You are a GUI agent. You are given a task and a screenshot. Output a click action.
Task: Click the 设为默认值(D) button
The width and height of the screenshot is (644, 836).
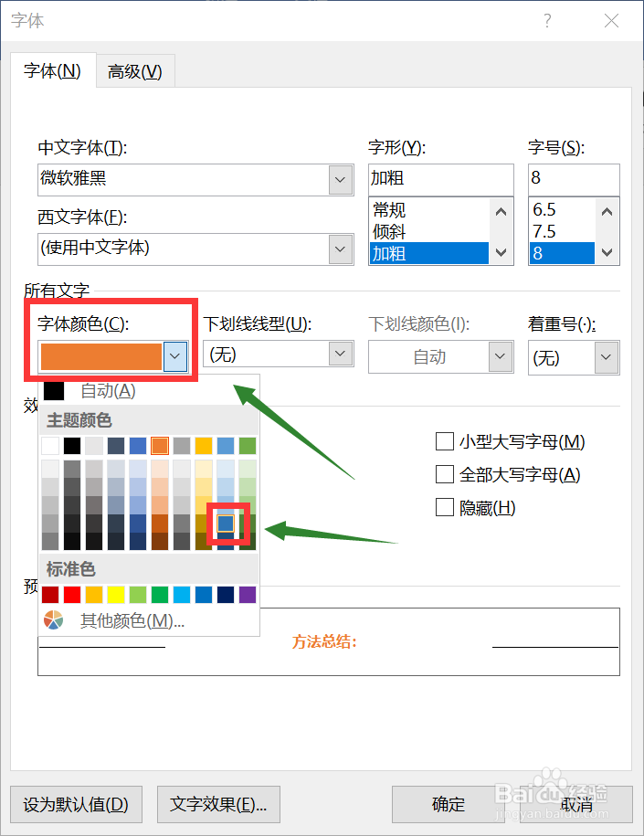pos(76,804)
